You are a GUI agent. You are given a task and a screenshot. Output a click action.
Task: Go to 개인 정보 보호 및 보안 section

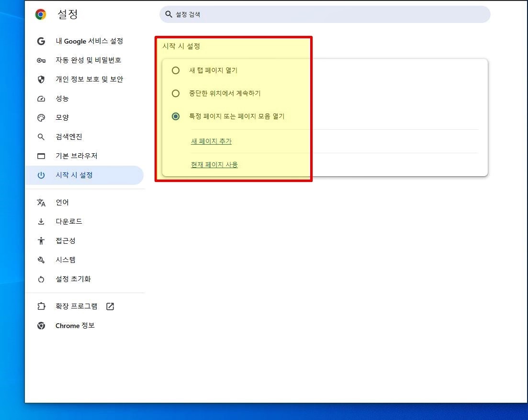85,79
